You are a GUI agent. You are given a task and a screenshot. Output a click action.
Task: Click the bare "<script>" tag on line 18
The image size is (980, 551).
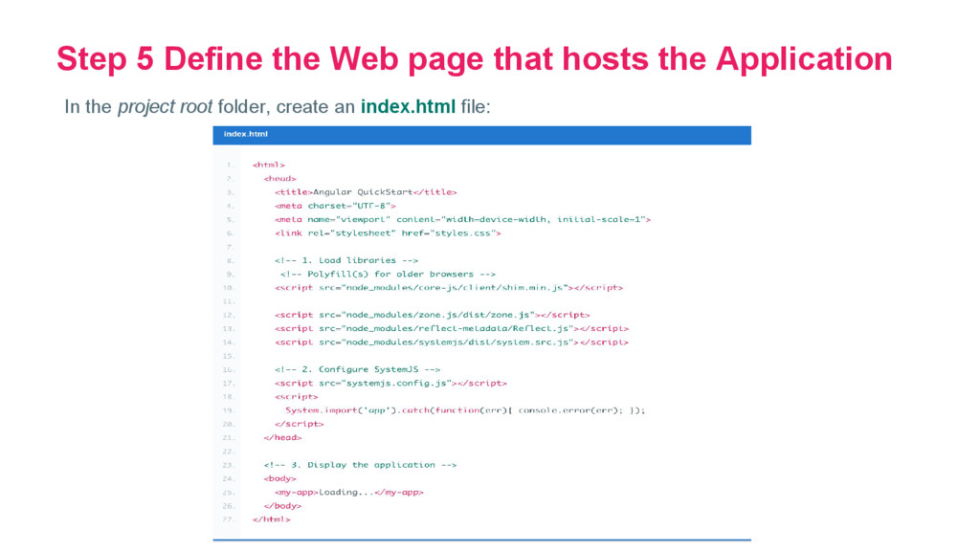pyautogui.click(x=297, y=397)
